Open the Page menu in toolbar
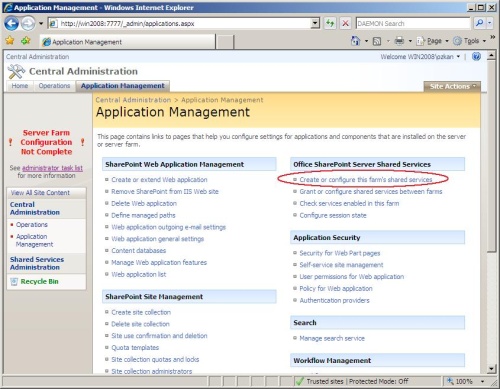Screen dimensions: 500x389 click(x=433, y=41)
